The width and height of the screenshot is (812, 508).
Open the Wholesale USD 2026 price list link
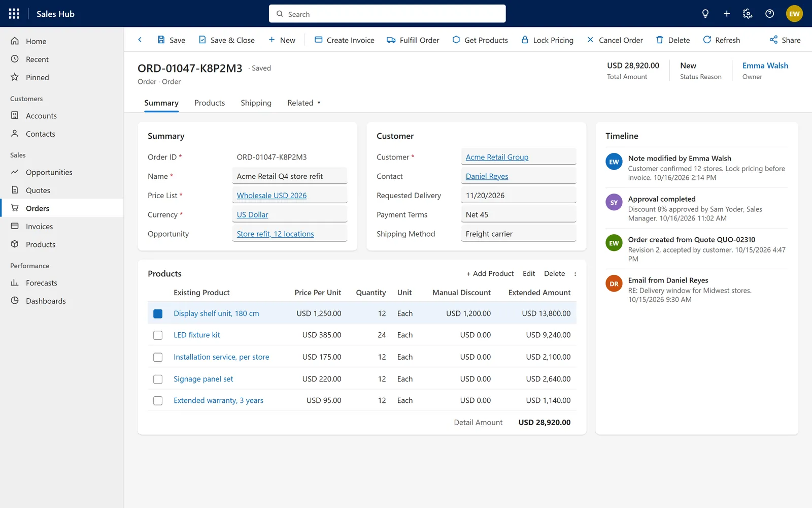click(x=272, y=196)
